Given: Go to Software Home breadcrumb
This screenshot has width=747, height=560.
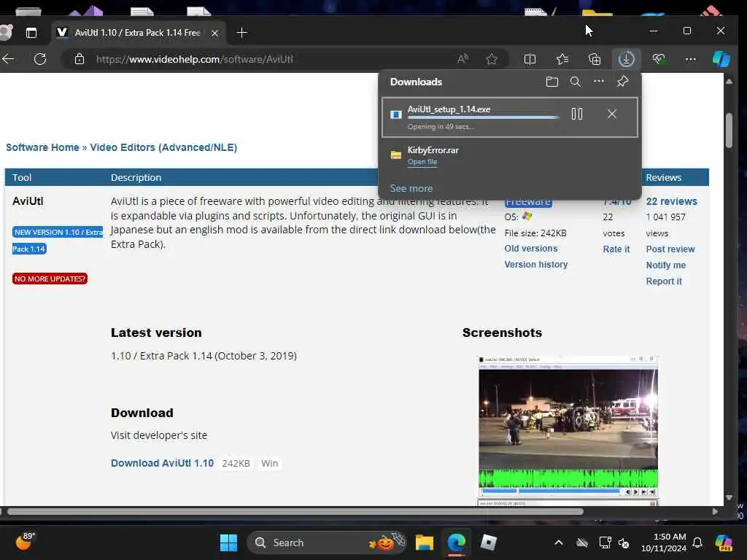Looking at the screenshot, I should tap(42, 147).
